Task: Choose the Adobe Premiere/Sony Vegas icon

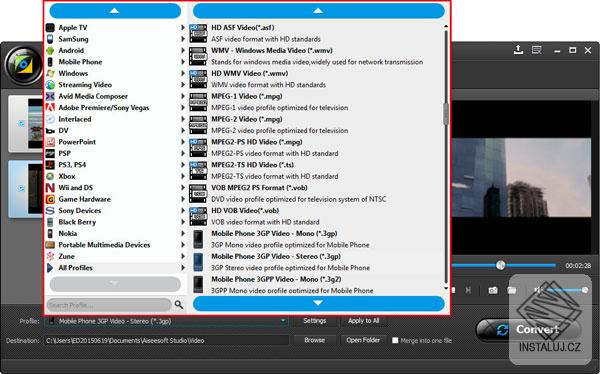Action: [50, 108]
